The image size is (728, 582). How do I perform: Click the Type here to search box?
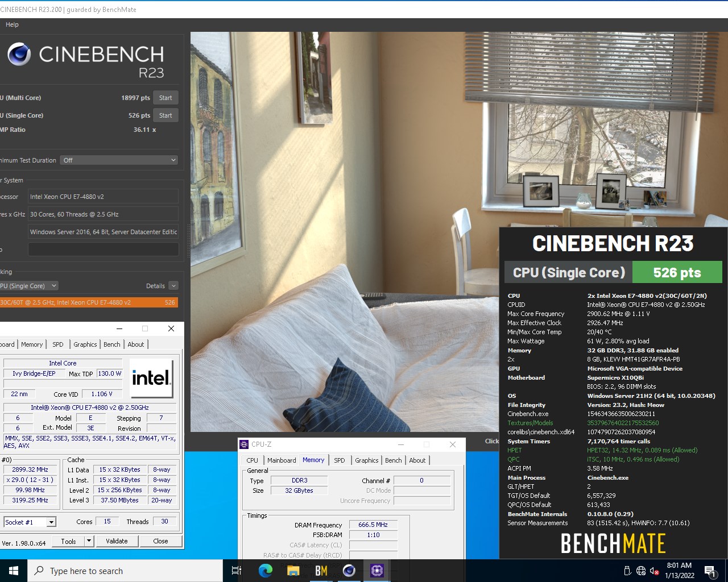pos(125,571)
